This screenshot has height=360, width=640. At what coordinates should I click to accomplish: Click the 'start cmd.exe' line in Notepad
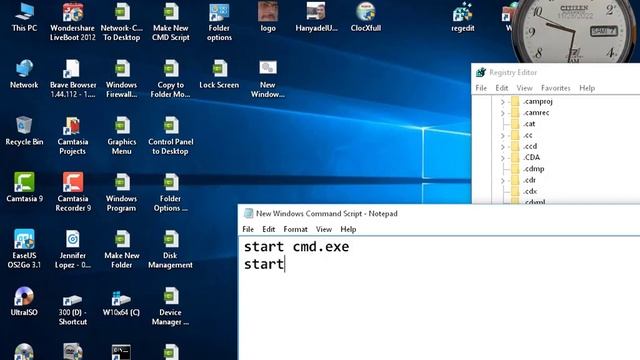click(x=296, y=247)
